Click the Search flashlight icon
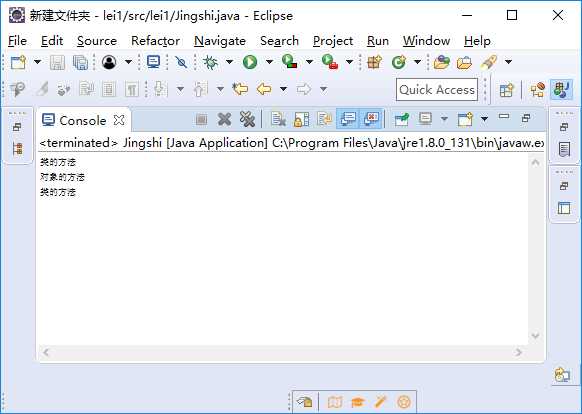The height and width of the screenshot is (414, 582). tap(489, 62)
